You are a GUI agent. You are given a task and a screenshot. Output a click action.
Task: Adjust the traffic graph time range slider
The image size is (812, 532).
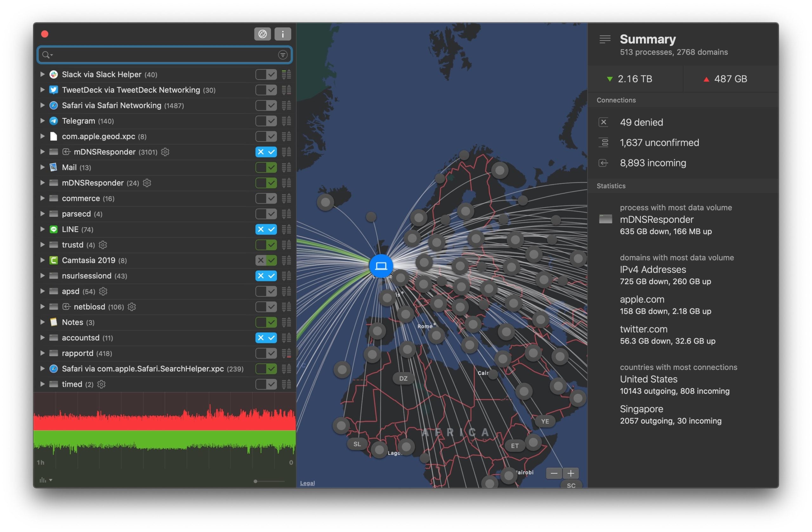256,481
